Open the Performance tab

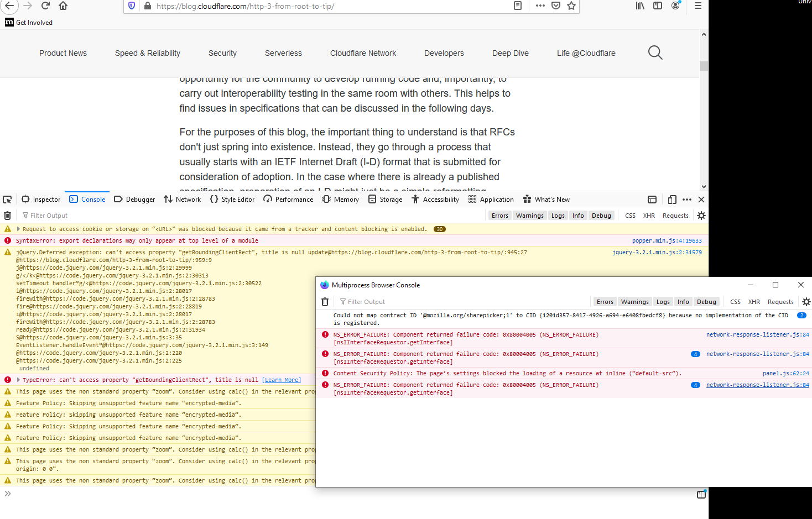[x=288, y=200]
